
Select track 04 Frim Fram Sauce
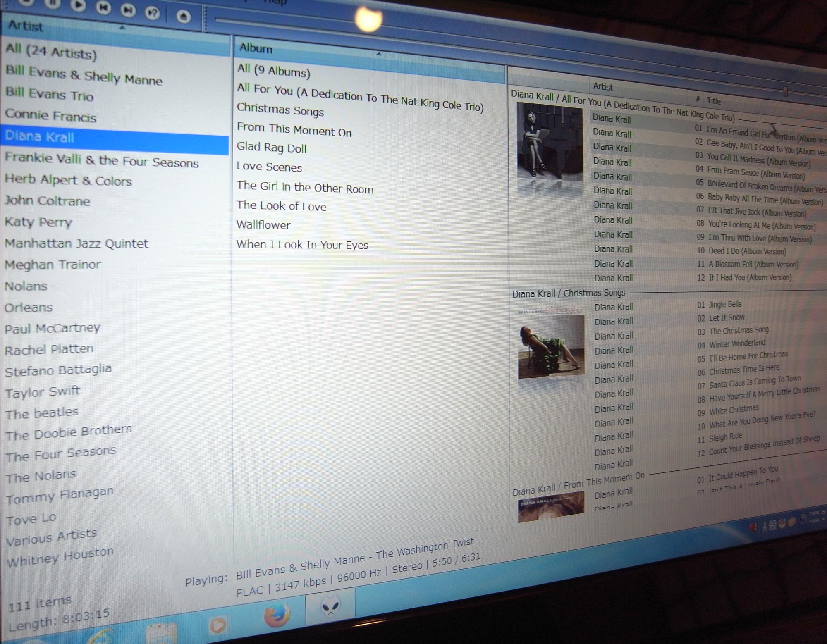click(750, 172)
